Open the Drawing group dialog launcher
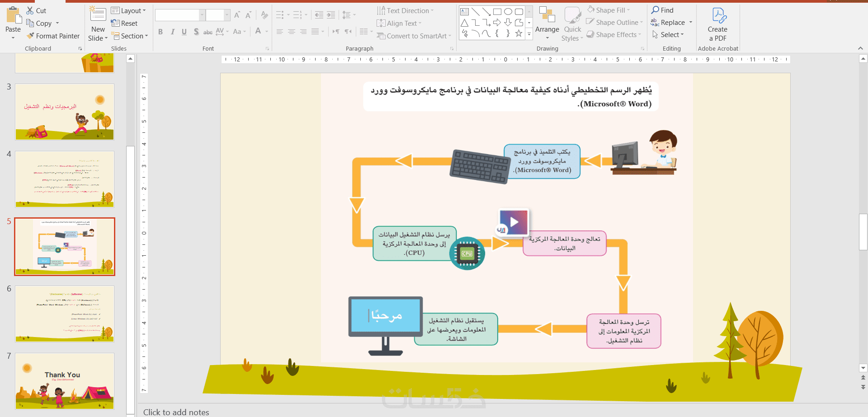 (x=642, y=49)
